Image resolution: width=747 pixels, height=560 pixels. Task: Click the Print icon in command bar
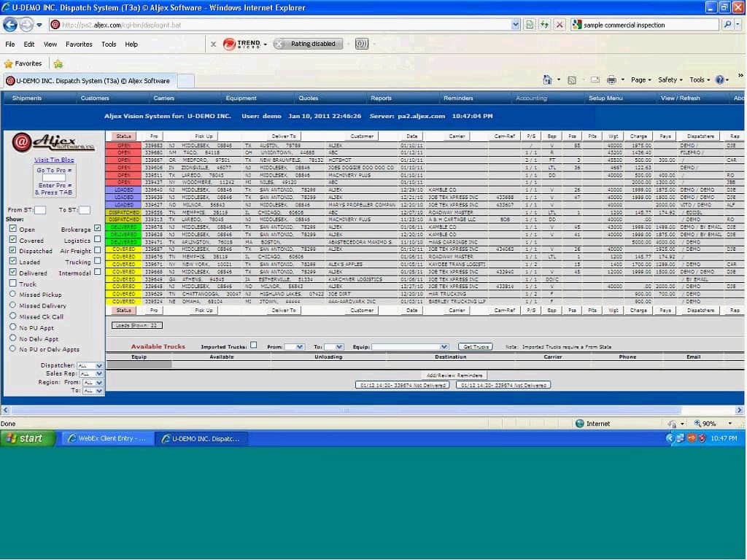pos(611,80)
